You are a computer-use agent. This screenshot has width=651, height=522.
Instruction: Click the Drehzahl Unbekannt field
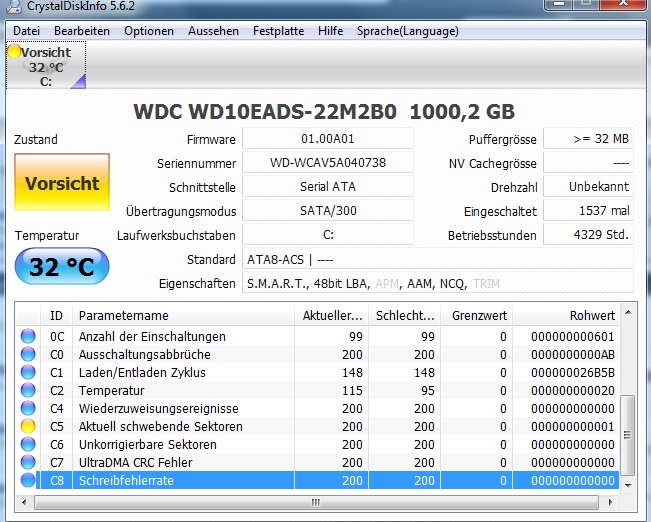589,186
